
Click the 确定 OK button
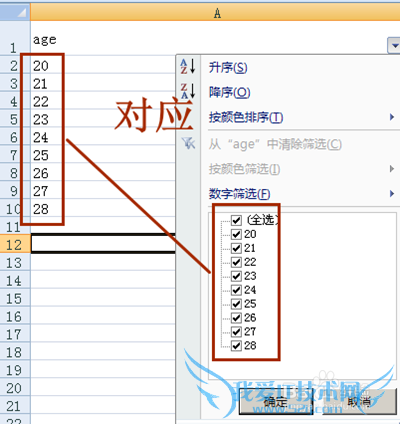click(x=276, y=402)
